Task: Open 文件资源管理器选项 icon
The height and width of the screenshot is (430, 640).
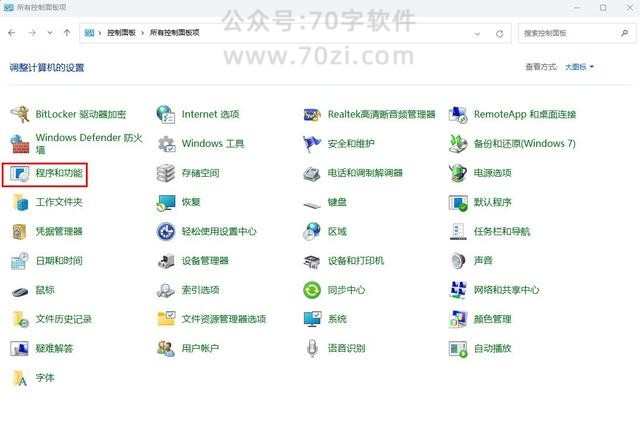Action: (166, 319)
